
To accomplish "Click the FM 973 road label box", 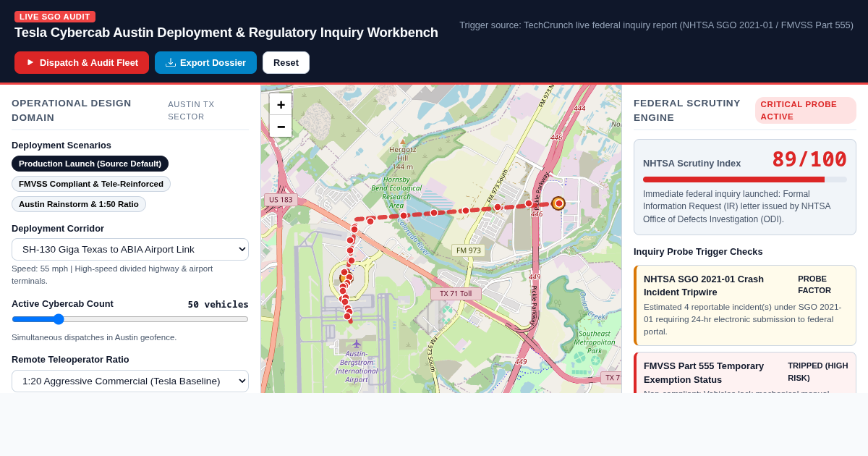I will pyautogui.click(x=469, y=250).
